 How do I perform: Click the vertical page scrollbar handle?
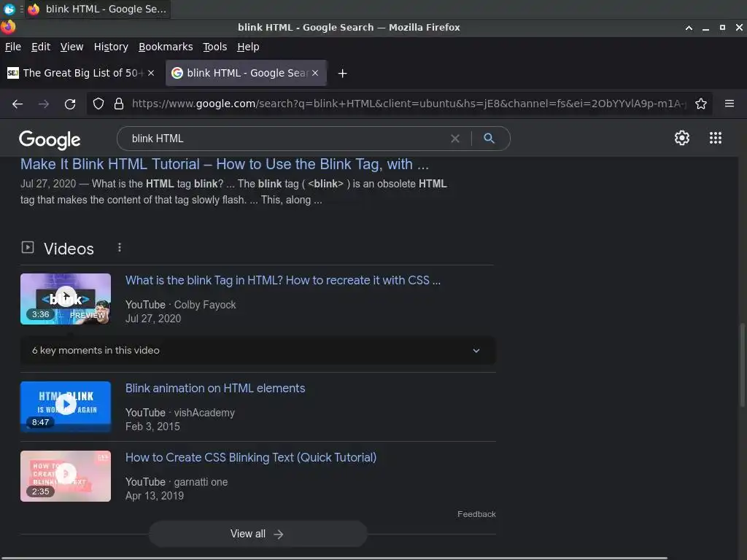click(742, 365)
